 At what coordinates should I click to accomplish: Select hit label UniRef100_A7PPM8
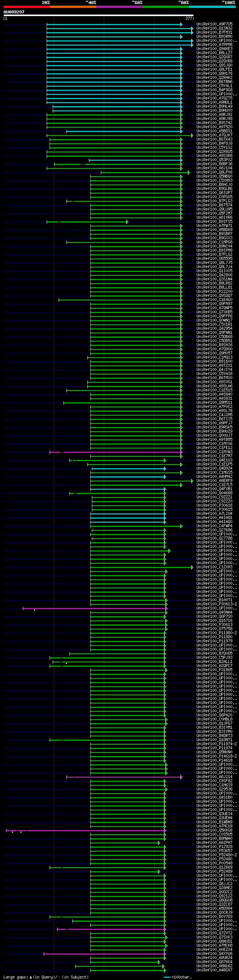214,45
